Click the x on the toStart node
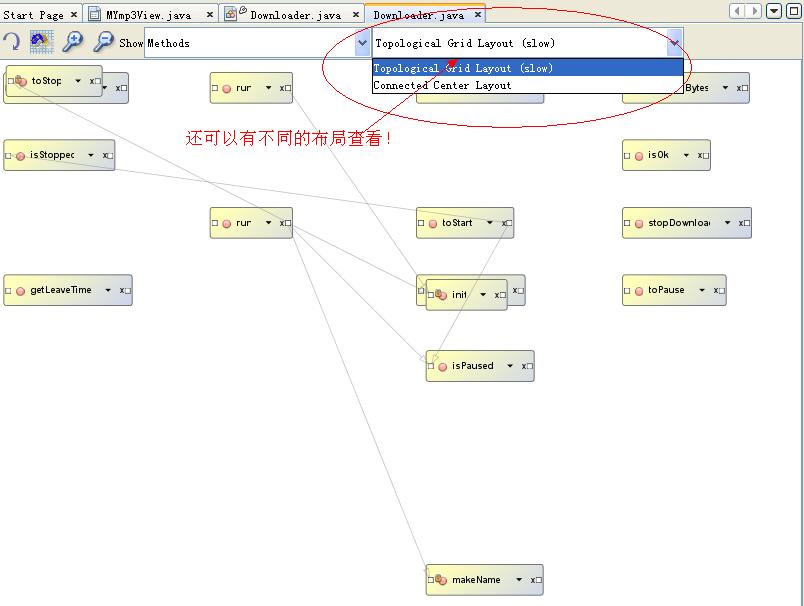804x606 pixels. pyautogui.click(x=504, y=223)
